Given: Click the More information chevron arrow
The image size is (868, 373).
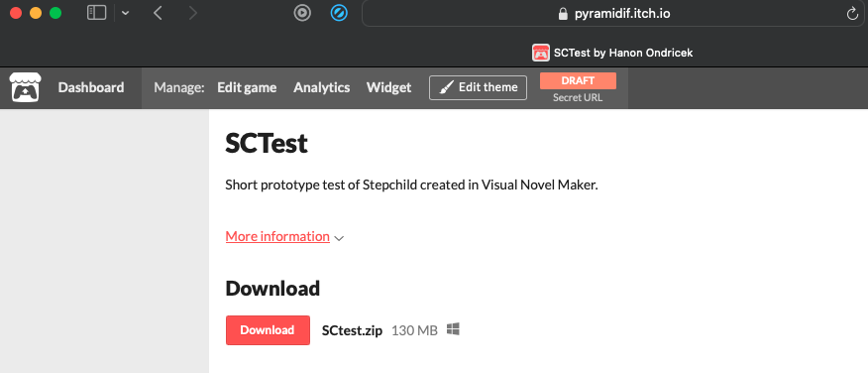Looking at the screenshot, I should point(339,238).
